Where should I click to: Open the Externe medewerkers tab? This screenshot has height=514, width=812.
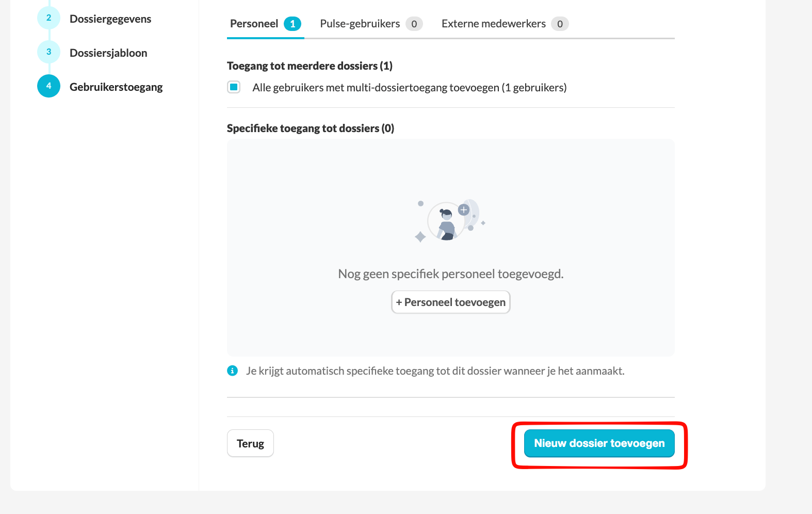click(x=493, y=24)
